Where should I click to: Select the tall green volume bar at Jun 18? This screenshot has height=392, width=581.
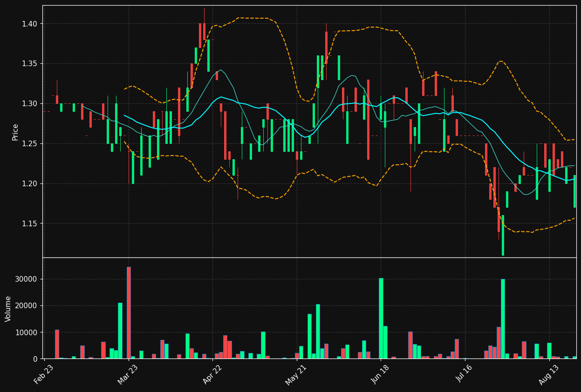(x=381, y=318)
